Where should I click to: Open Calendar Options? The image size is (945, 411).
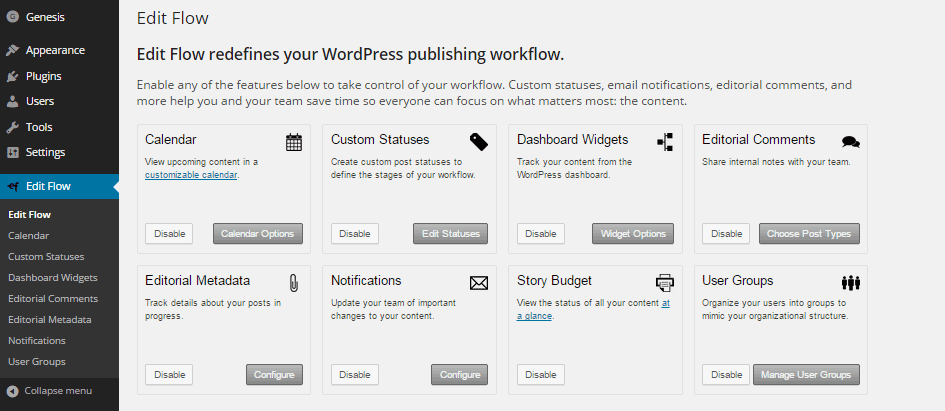pos(258,234)
